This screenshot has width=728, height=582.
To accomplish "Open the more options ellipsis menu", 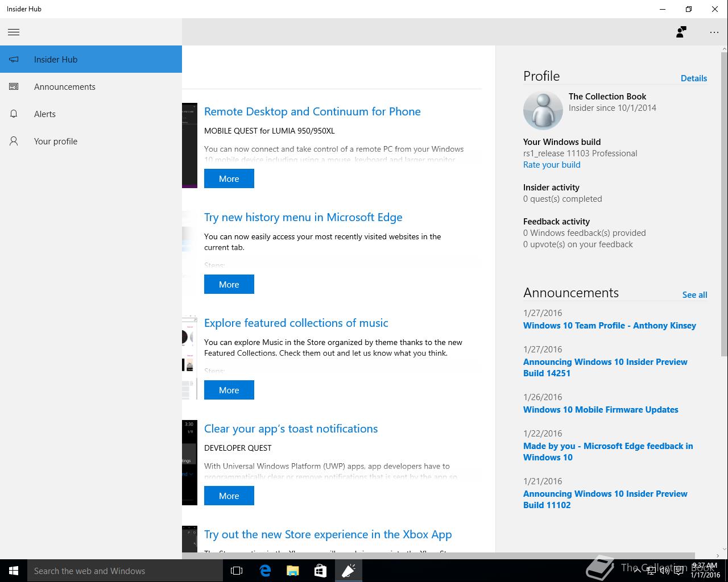I will click(x=714, y=32).
